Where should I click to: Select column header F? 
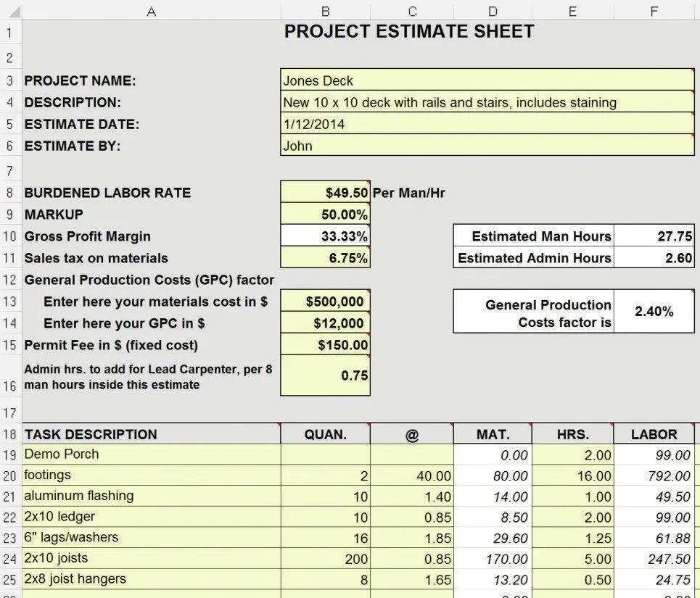[x=654, y=11]
